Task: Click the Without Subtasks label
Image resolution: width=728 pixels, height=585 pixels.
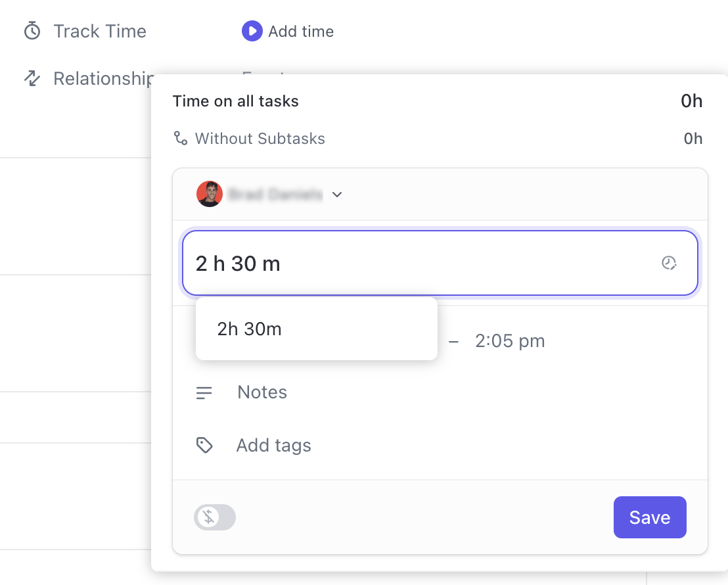Action: (260, 139)
